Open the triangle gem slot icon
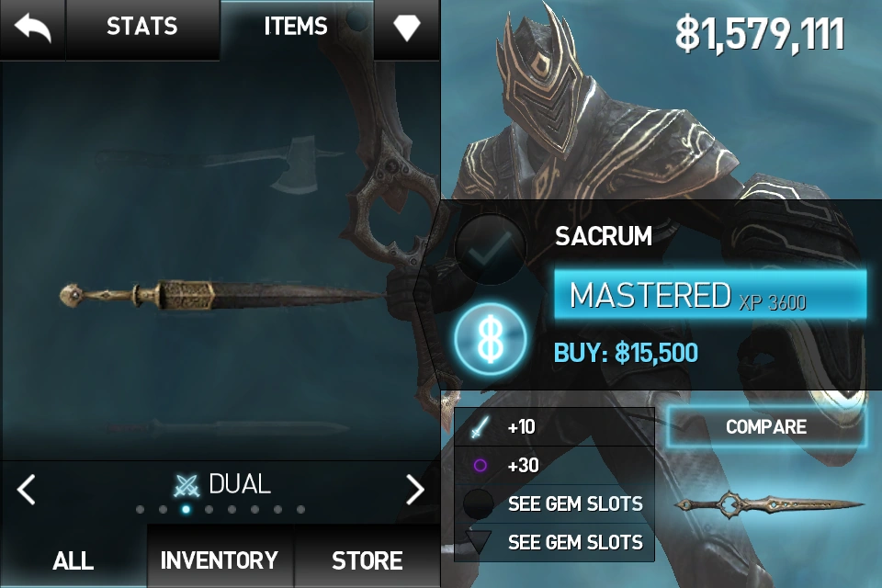882x588 pixels. click(478, 541)
